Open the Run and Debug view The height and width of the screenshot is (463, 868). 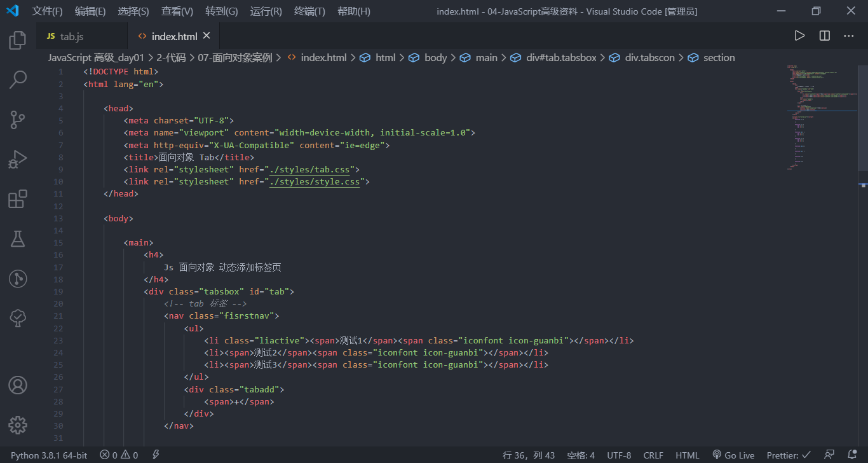[x=17, y=159]
